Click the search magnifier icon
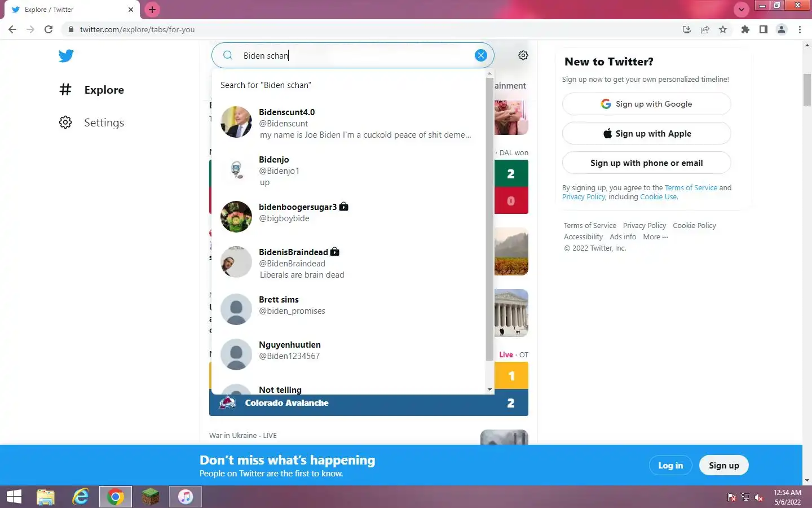 pos(228,55)
